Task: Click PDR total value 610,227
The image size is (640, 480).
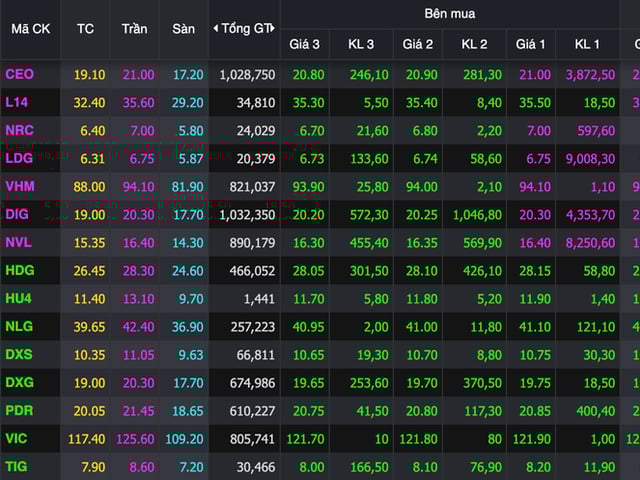Action: 252,411
